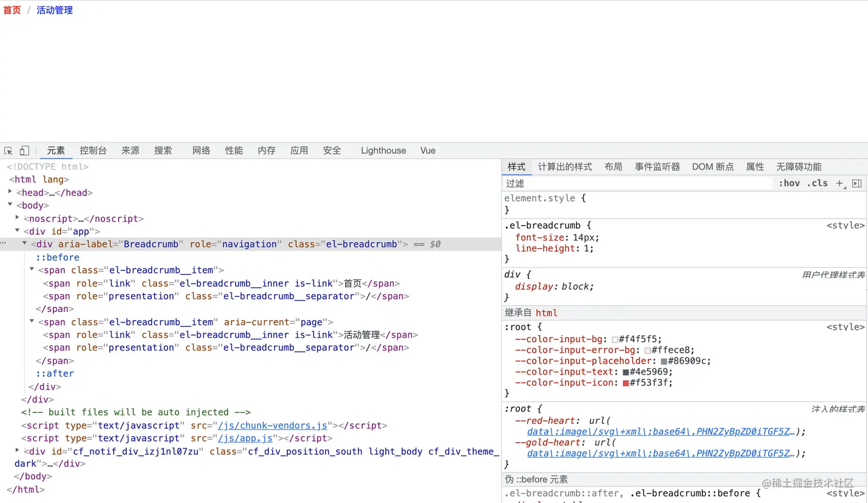The height and width of the screenshot is (503, 868).
Task: Add a new style rule with plus icon
Action: tap(840, 184)
